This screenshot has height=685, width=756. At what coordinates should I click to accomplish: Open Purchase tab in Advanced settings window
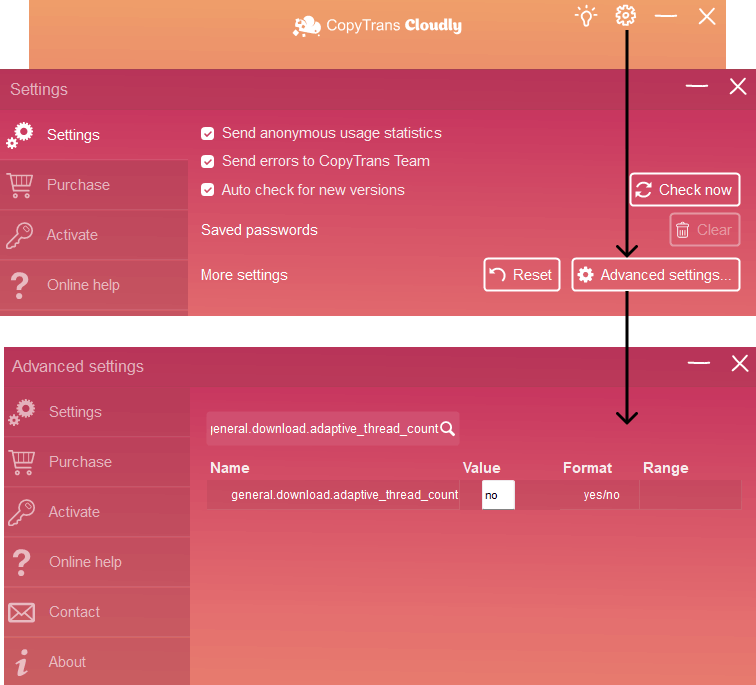pyautogui.click(x=97, y=462)
